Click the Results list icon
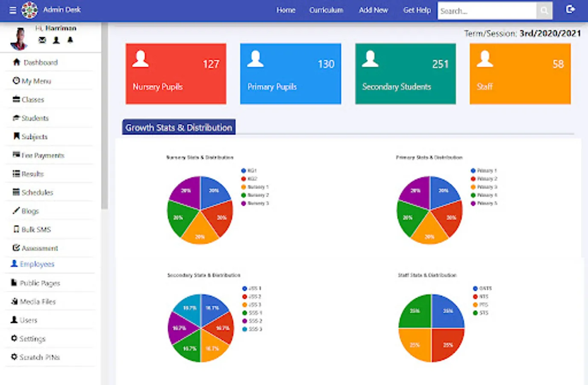 click(x=16, y=173)
